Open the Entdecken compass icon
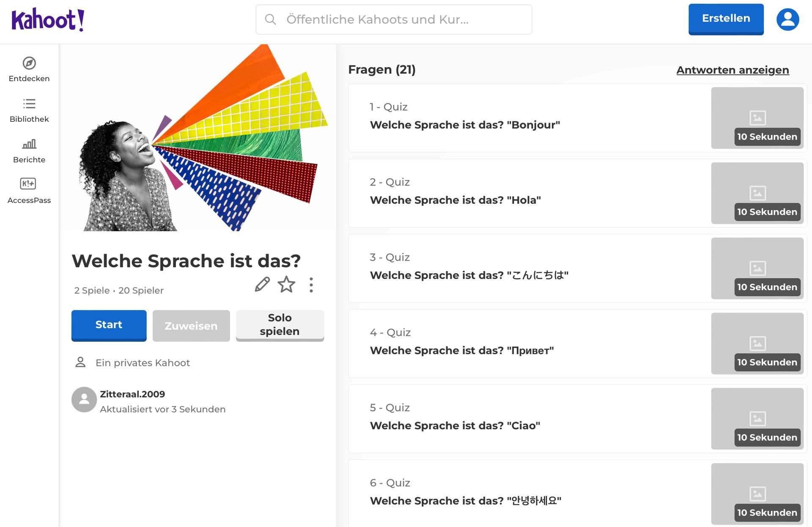 29,63
